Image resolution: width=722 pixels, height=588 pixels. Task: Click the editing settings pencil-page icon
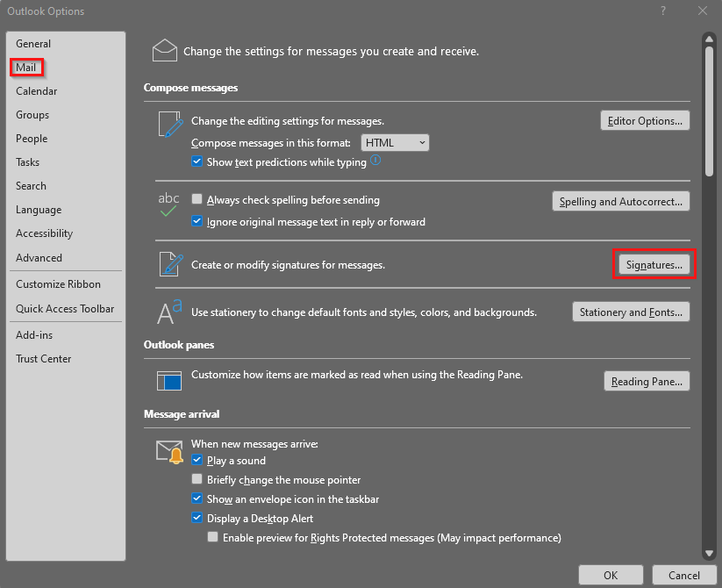point(168,124)
